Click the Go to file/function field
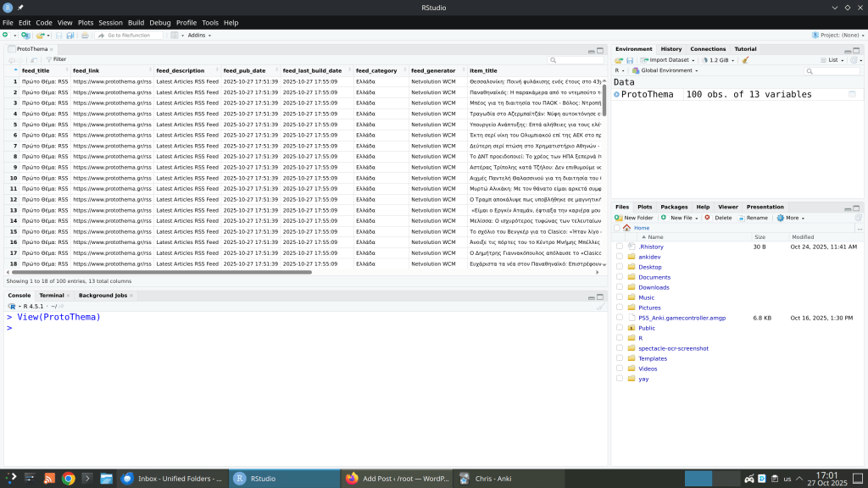868x488 pixels. coord(129,36)
